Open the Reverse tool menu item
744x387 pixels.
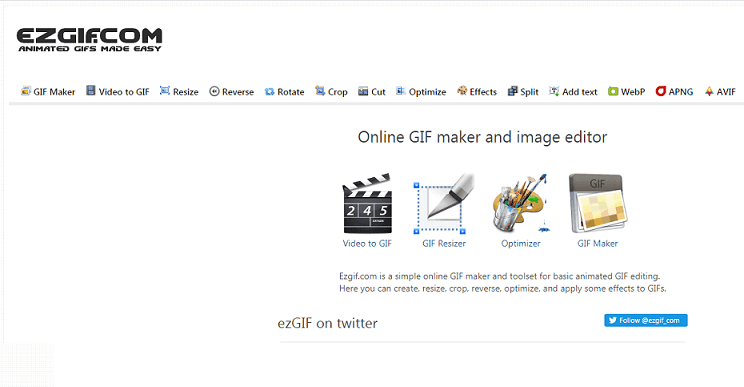pyautogui.click(x=238, y=92)
